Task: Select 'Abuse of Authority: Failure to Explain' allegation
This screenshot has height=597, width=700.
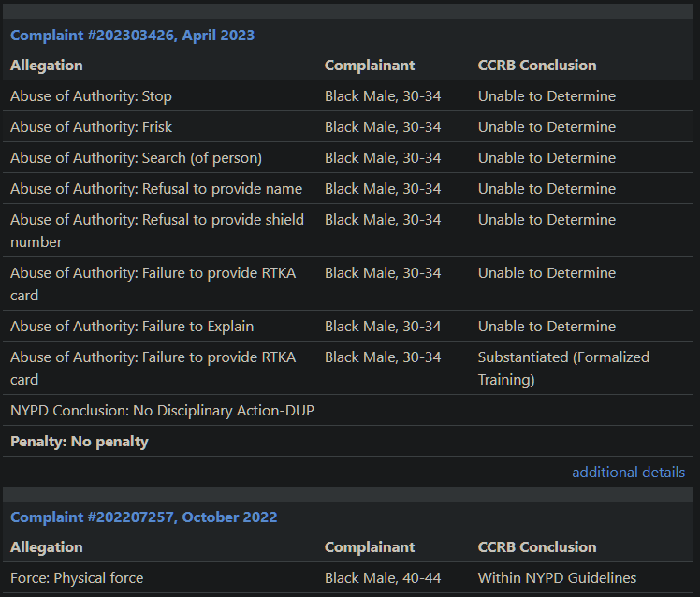Action: pyautogui.click(x=132, y=326)
